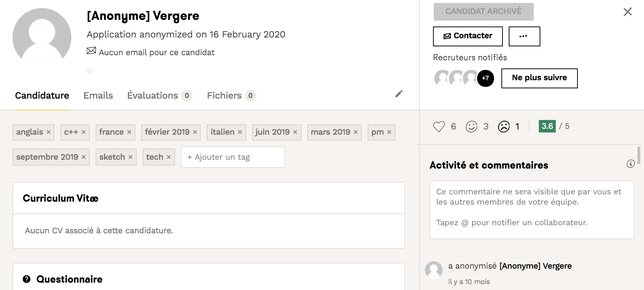Click the sad face rating icon

[504, 127]
